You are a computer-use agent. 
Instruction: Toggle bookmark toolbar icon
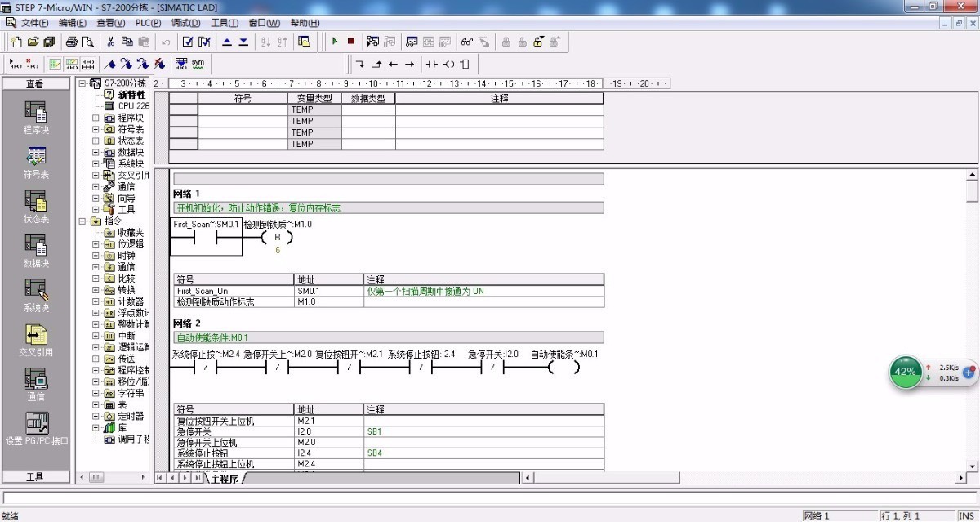110,64
